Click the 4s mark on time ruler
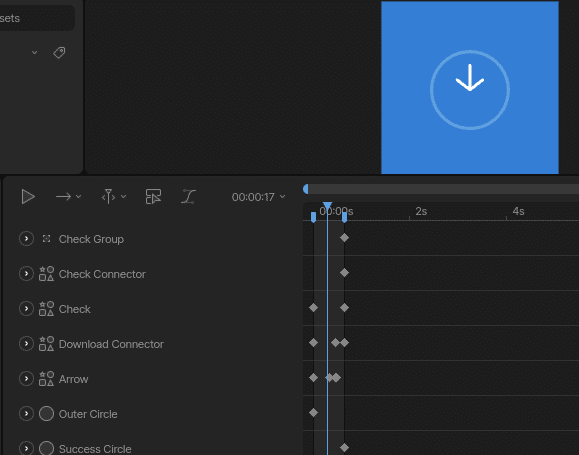 518,211
